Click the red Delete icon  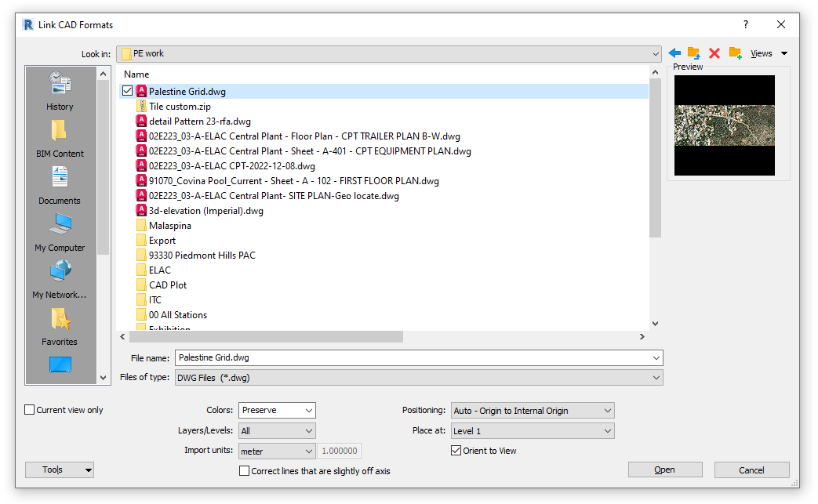point(714,53)
